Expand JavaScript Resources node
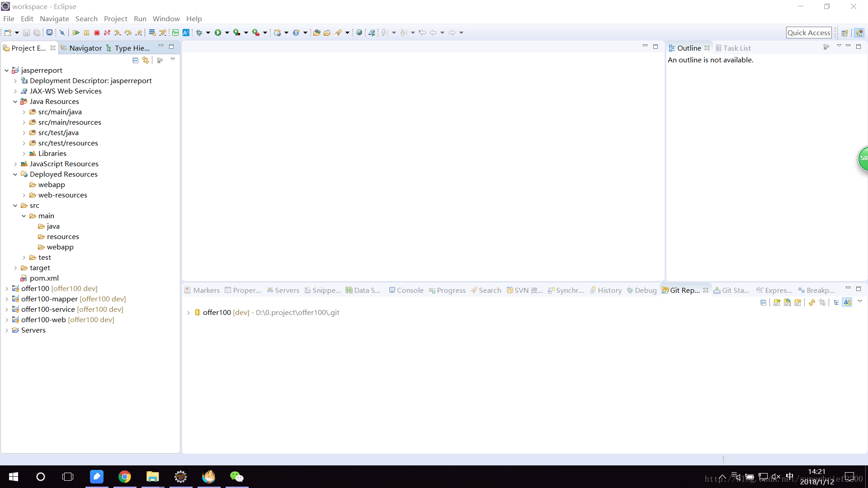The height and width of the screenshot is (488, 868). click(15, 164)
